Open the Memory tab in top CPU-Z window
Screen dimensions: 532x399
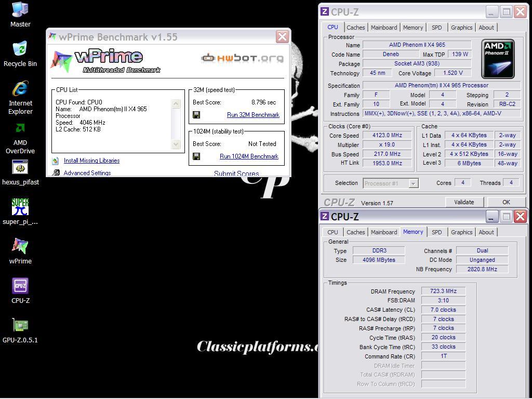[413, 28]
